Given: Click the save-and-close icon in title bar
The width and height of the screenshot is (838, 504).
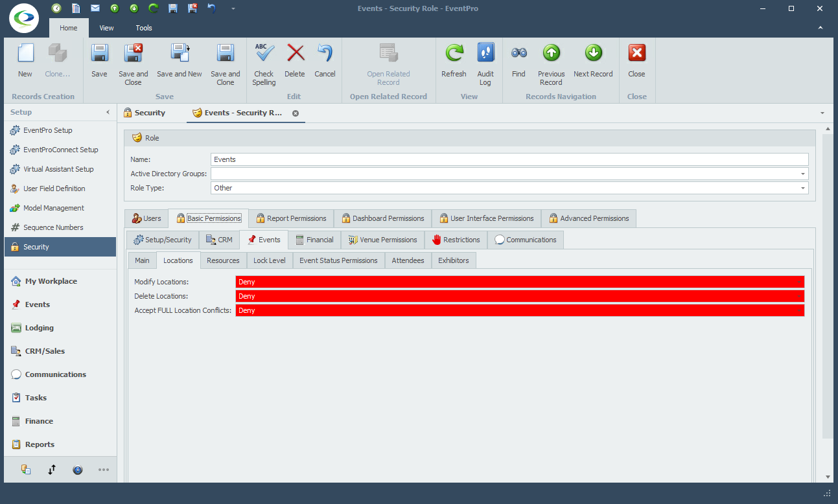Looking at the screenshot, I should (x=192, y=8).
